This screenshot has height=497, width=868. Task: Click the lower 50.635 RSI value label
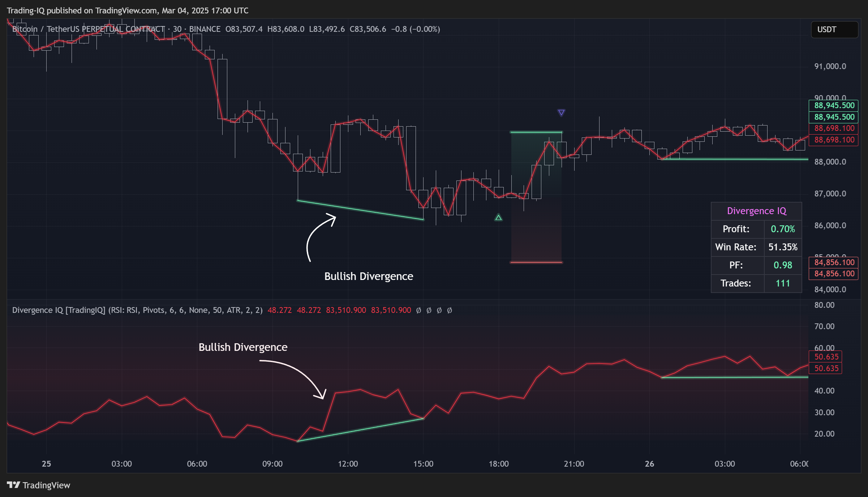pyautogui.click(x=826, y=369)
